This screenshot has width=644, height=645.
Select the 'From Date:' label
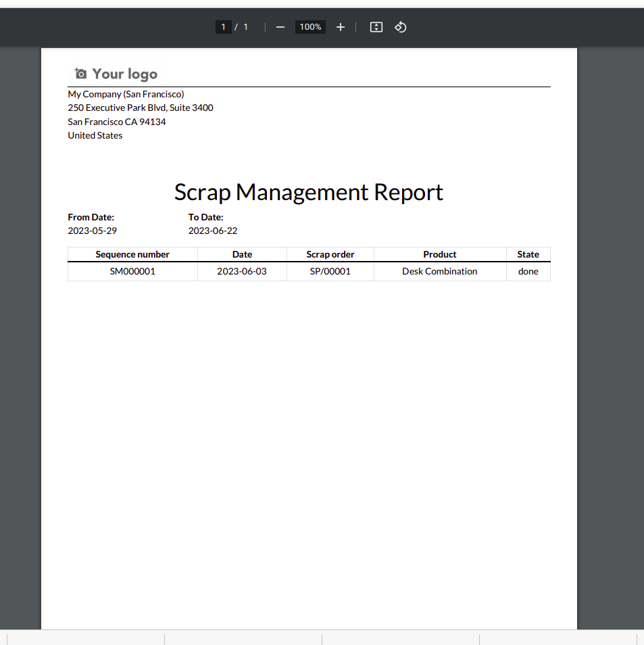(91, 217)
